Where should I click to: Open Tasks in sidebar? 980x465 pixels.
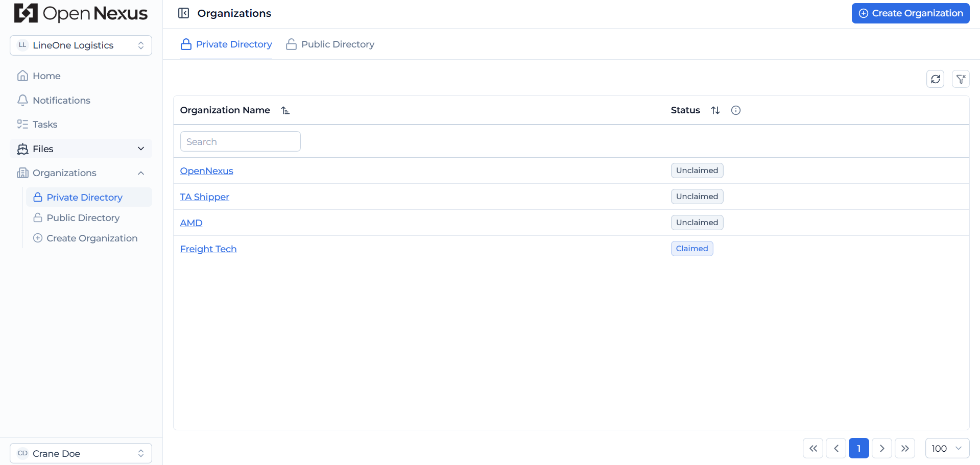point(81,125)
